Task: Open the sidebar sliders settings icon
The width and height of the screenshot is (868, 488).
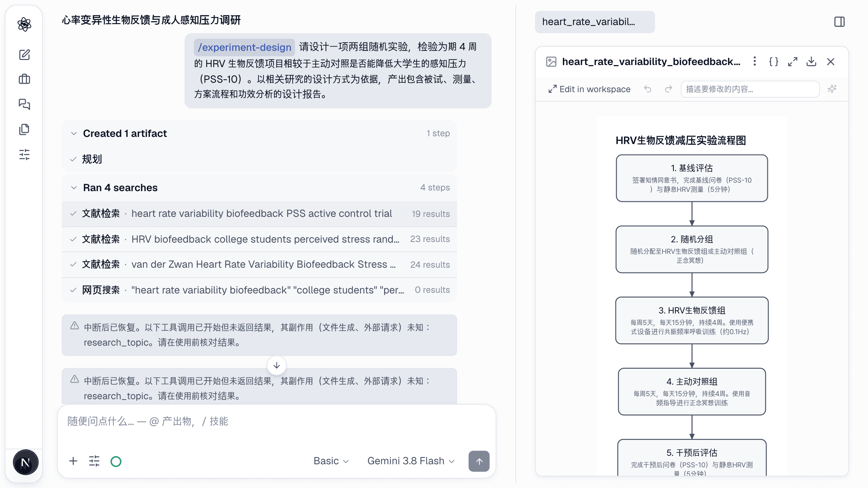Action: click(x=24, y=155)
